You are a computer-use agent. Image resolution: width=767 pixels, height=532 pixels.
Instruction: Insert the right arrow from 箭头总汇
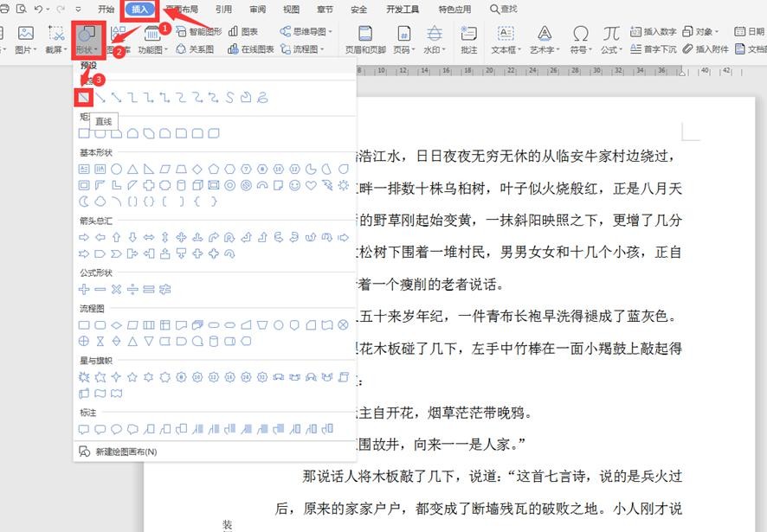pos(84,237)
